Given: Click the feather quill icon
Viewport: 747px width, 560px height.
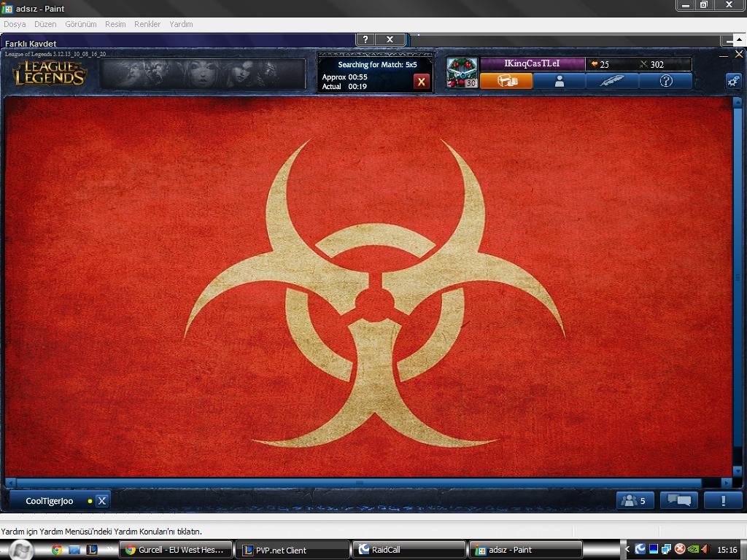Looking at the screenshot, I should click(612, 82).
